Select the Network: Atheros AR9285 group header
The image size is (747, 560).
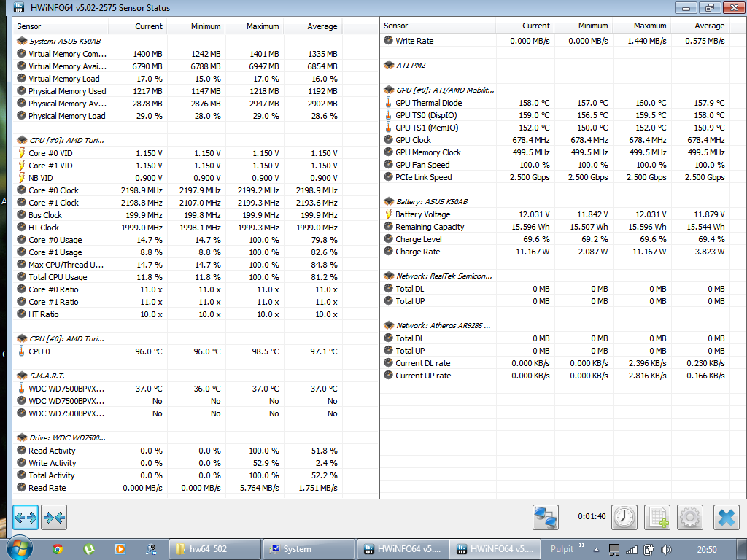(x=555, y=326)
